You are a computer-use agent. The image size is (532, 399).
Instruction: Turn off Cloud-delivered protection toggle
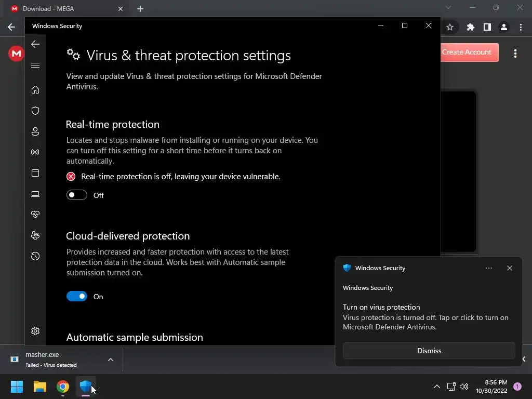(77, 297)
